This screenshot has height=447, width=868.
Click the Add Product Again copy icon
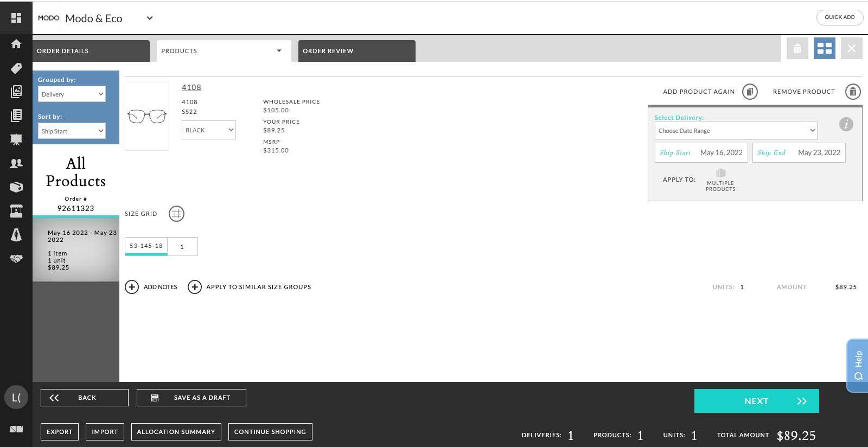[x=750, y=92]
